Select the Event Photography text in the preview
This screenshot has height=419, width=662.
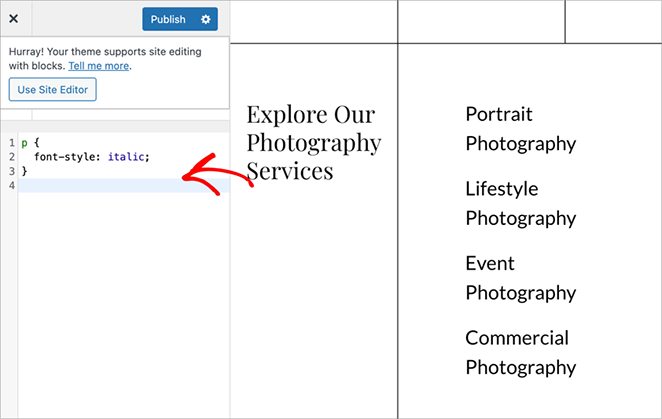520,278
